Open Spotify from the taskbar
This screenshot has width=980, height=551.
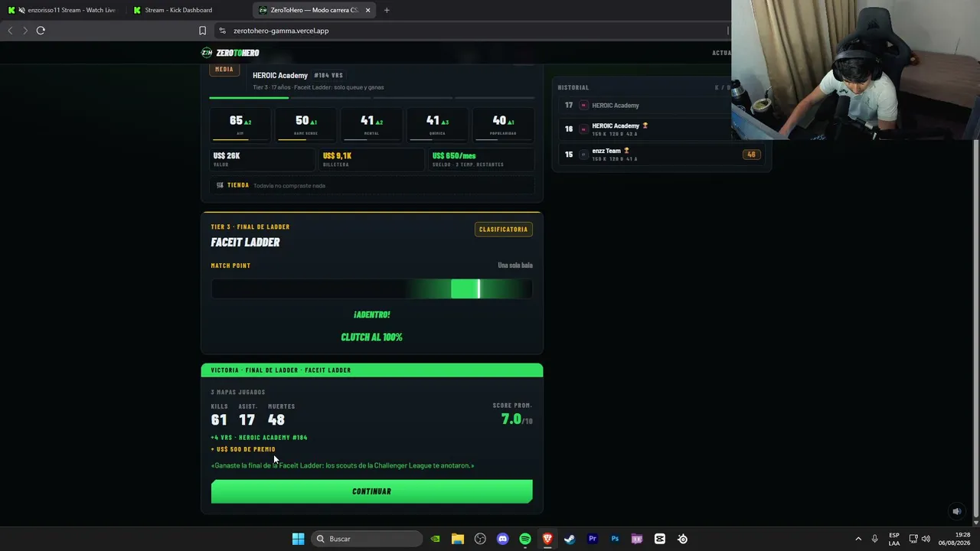(525, 539)
